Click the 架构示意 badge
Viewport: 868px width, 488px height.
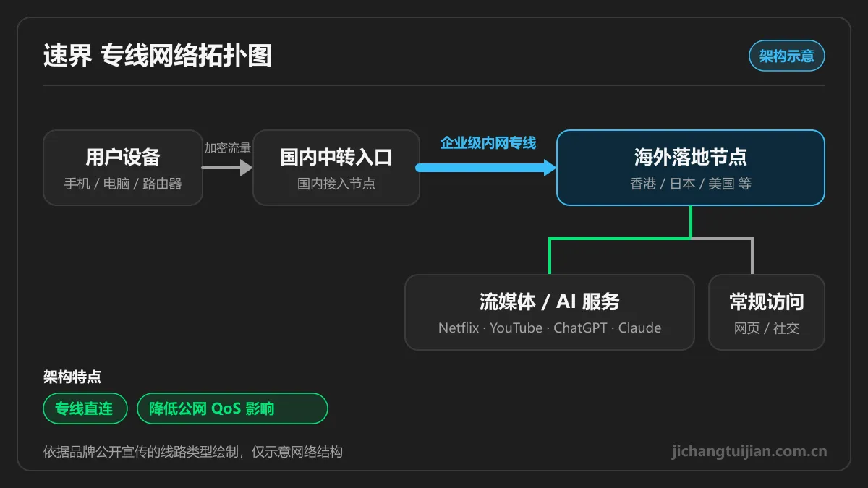pos(786,56)
